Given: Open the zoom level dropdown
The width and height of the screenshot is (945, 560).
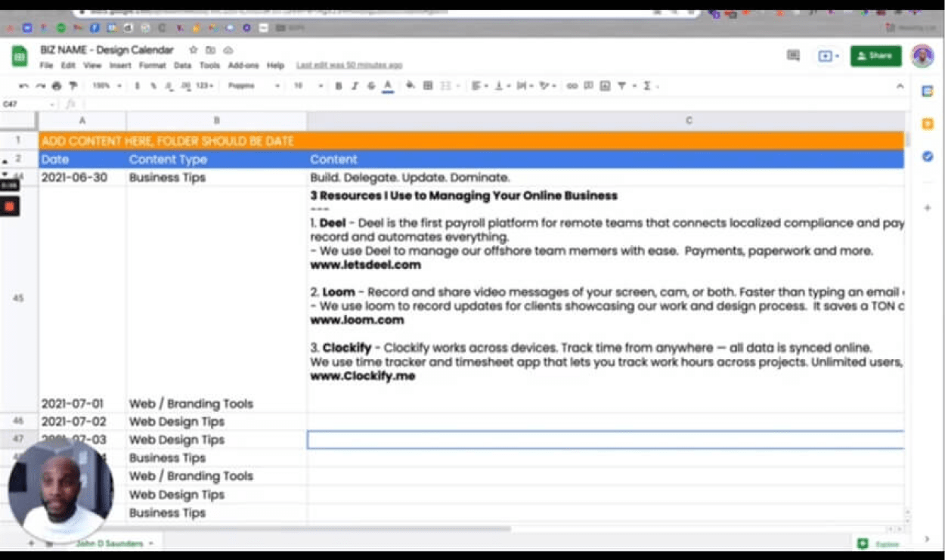Looking at the screenshot, I should point(107,86).
